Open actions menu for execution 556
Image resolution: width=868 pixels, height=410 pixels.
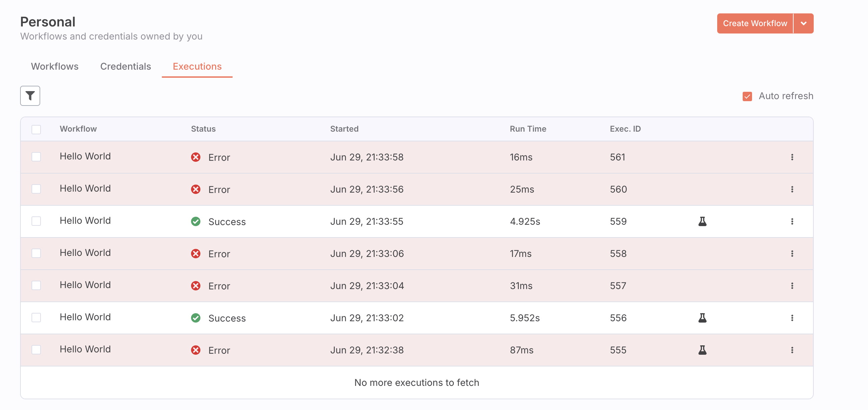point(792,318)
